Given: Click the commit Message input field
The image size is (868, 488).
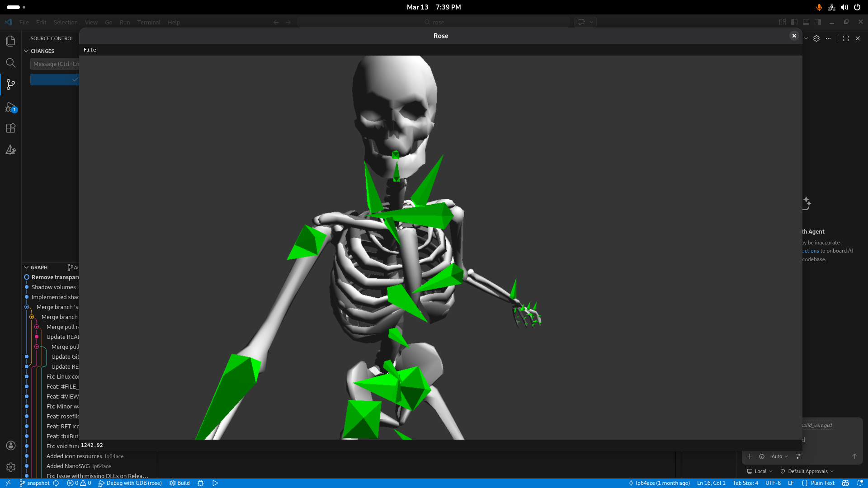Looking at the screenshot, I should pyautogui.click(x=55, y=64).
